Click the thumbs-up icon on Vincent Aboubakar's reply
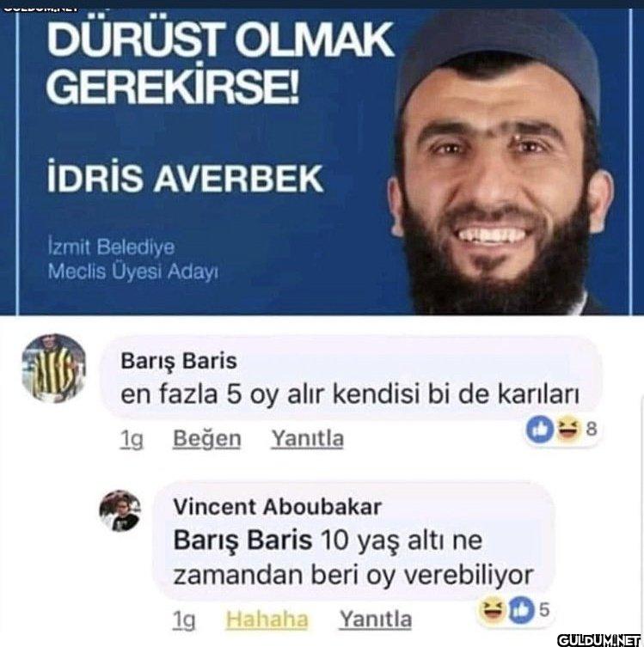 521,610
